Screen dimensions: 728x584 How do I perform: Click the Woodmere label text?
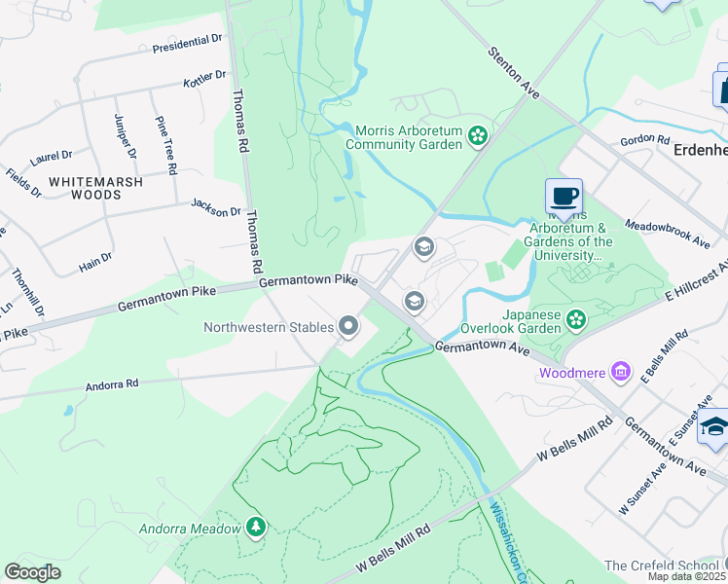click(x=572, y=373)
